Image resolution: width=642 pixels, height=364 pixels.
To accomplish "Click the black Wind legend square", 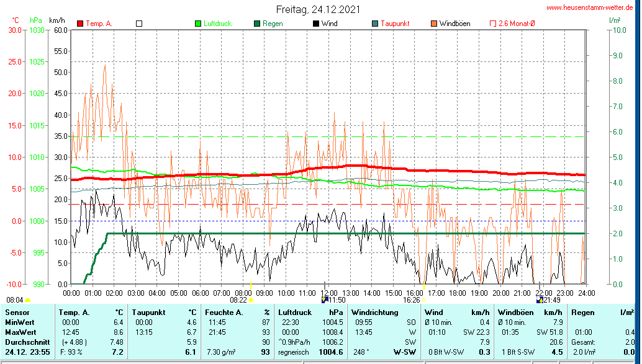I will click(316, 24).
